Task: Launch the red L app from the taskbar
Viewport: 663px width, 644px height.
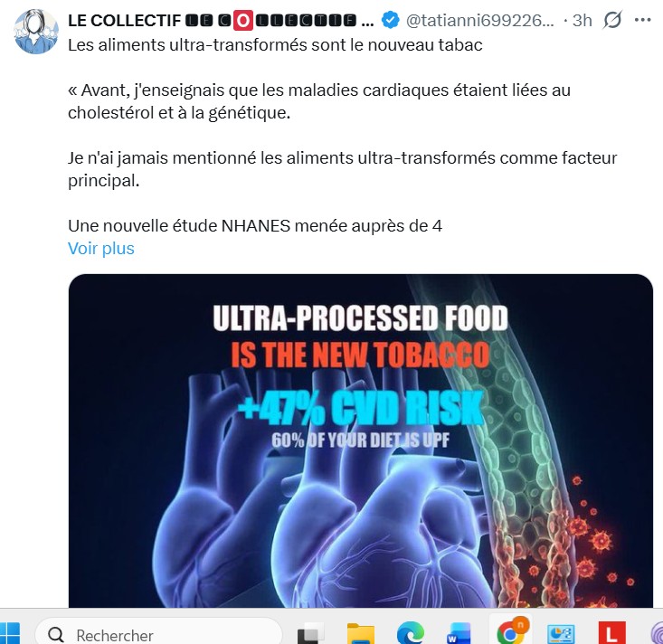Action: coord(611,633)
